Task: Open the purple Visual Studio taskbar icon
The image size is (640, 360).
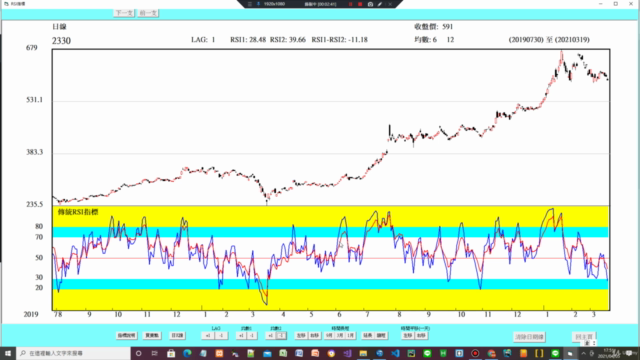Action: click(x=347, y=353)
